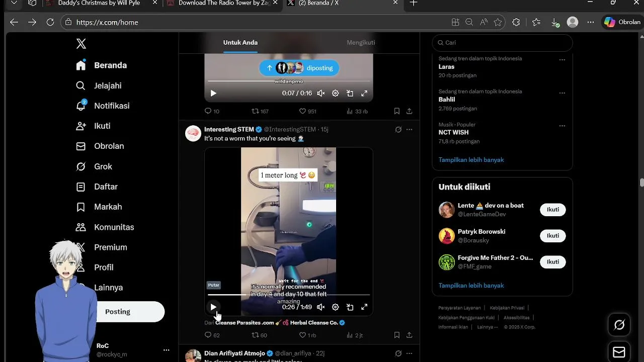This screenshot has width=644, height=362.
Task: Seek on the Interesting STEM video progress bar
Action: (289, 295)
